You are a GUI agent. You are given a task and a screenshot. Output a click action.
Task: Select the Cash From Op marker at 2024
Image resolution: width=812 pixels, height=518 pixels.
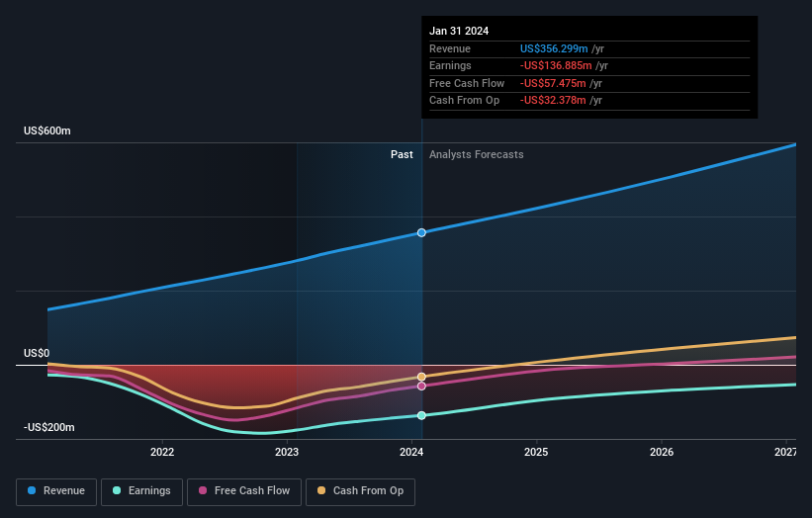(421, 377)
